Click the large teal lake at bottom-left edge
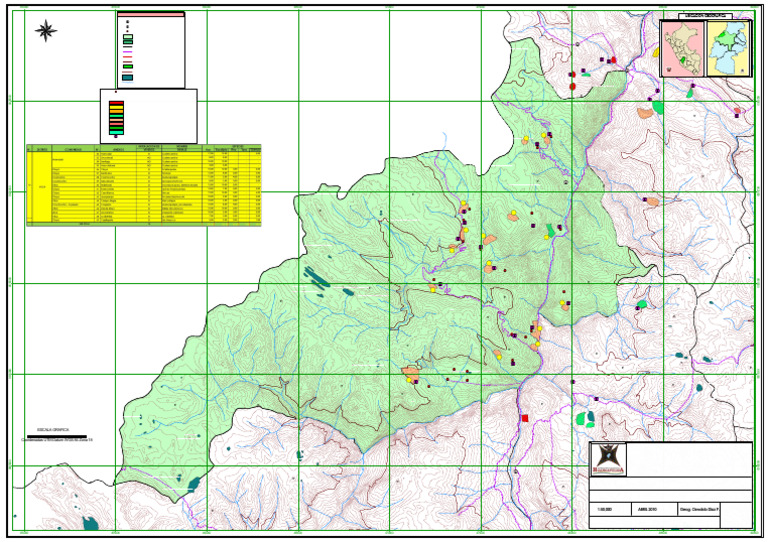Screen dimensions: 768x542 tap(91, 523)
